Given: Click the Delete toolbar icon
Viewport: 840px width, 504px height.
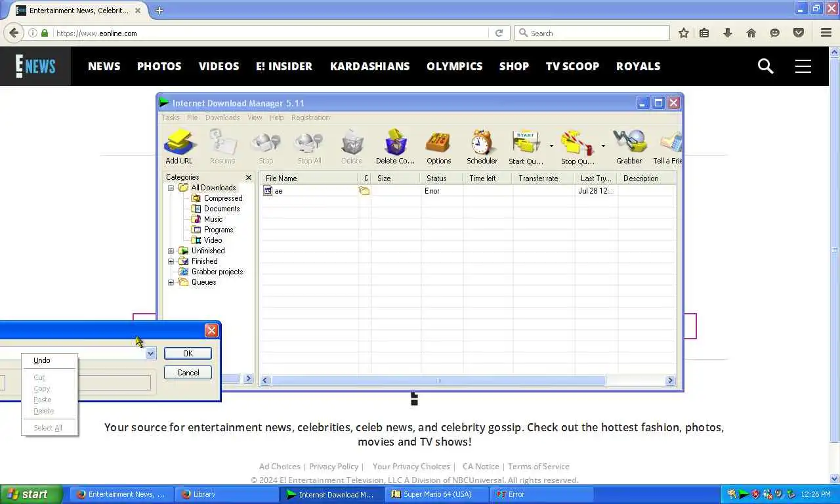Looking at the screenshot, I should [352, 146].
